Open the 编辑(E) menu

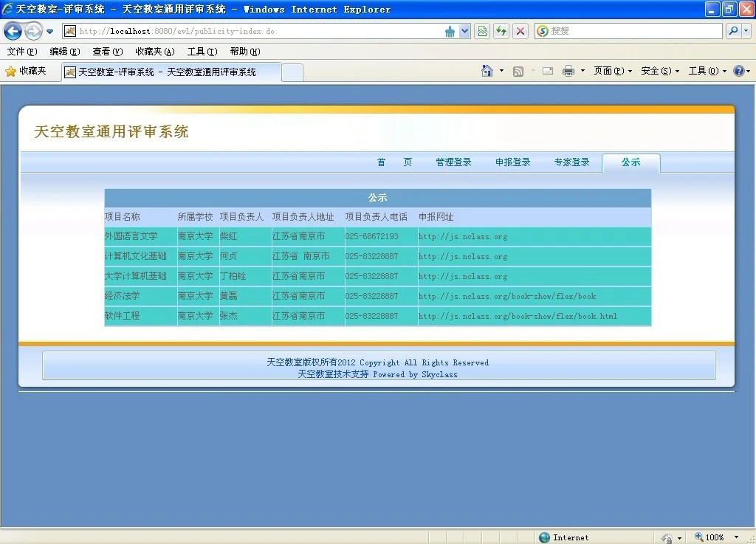pos(65,52)
